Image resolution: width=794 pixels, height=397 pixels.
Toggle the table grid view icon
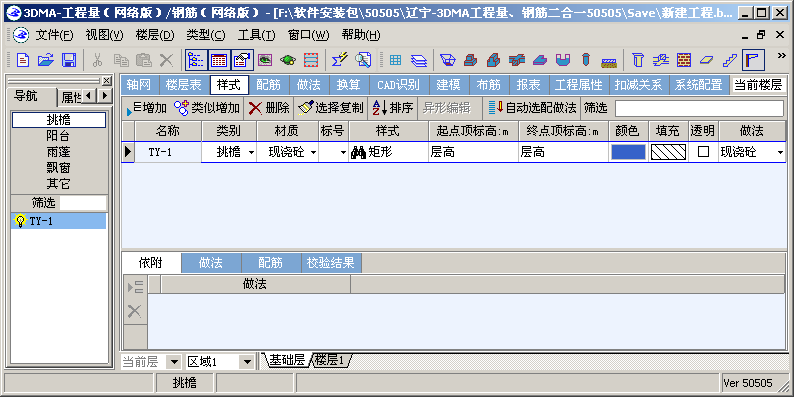click(219, 60)
